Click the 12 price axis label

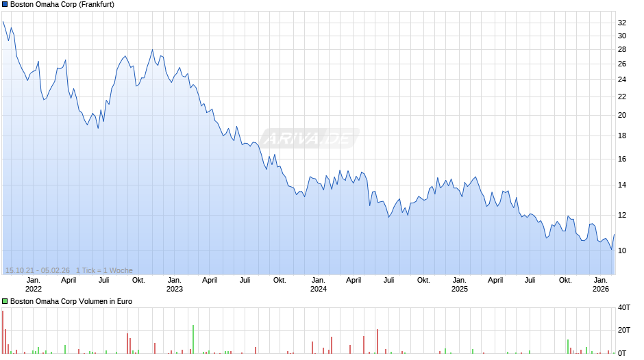[x=622, y=215]
